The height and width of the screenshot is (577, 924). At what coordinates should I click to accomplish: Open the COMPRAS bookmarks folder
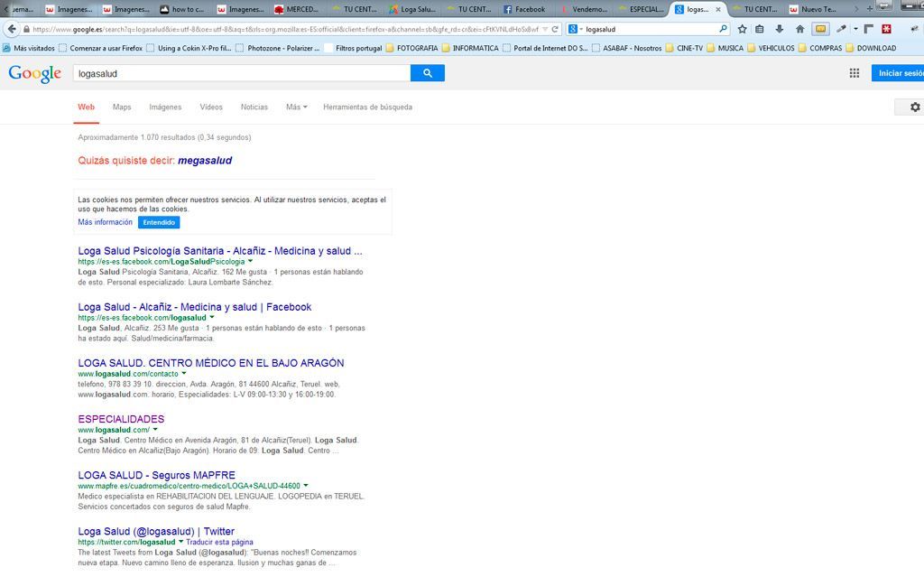[x=820, y=49]
